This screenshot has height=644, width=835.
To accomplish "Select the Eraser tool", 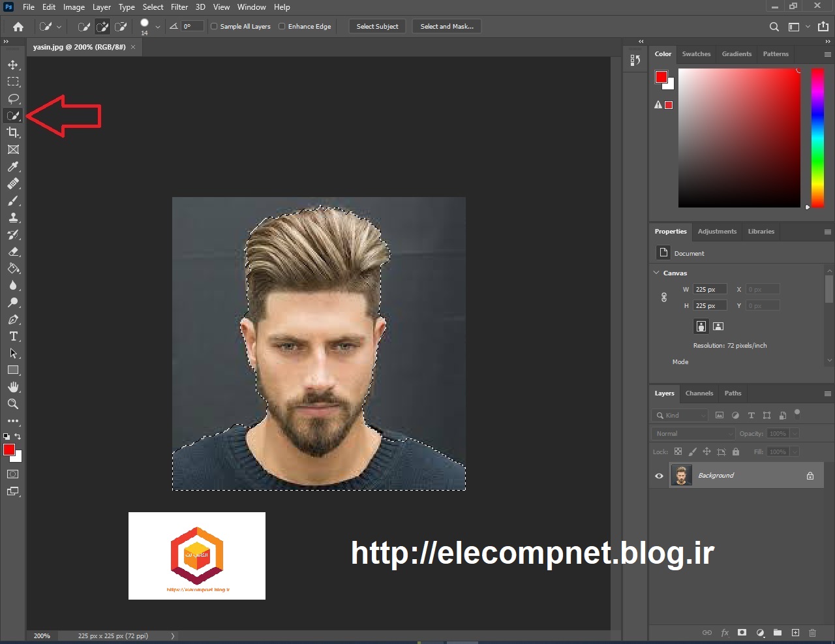I will pyautogui.click(x=13, y=251).
